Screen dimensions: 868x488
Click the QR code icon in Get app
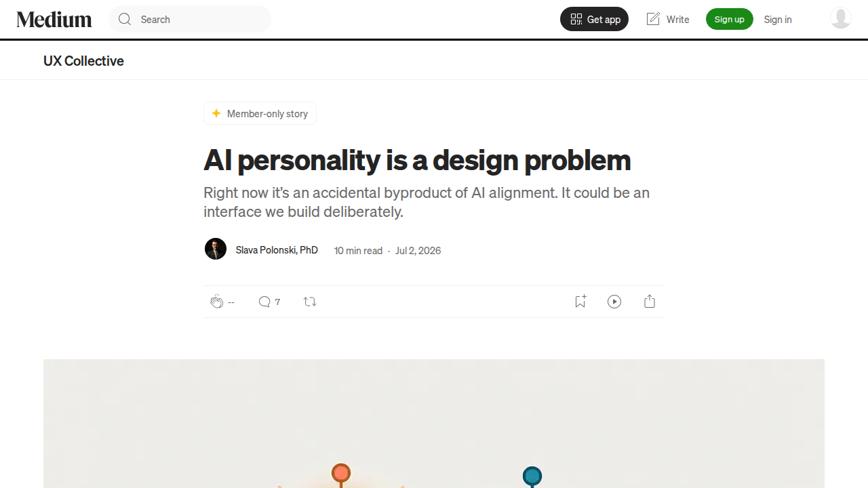pyautogui.click(x=576, y=19)
